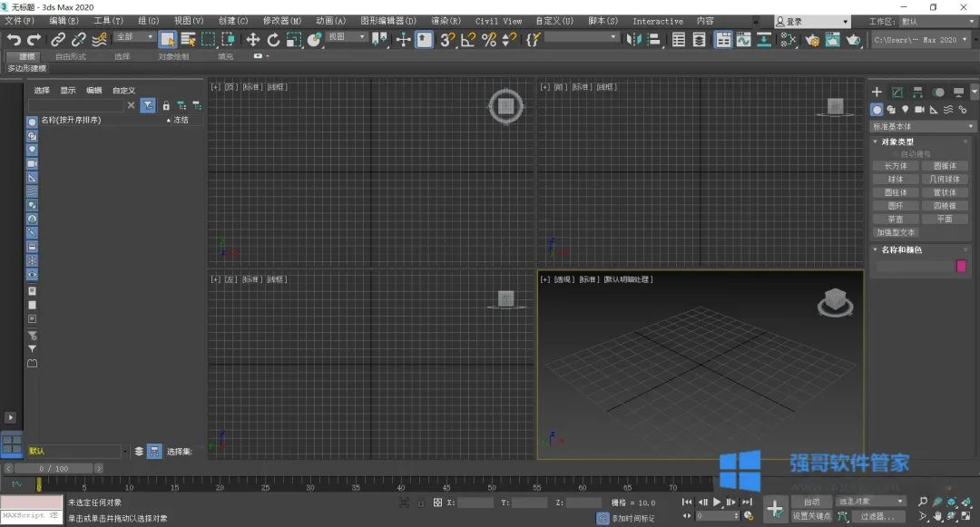Open the 标准基本体 category dropdown
This screenshot has height=527, width=980.
pos(923,126)
